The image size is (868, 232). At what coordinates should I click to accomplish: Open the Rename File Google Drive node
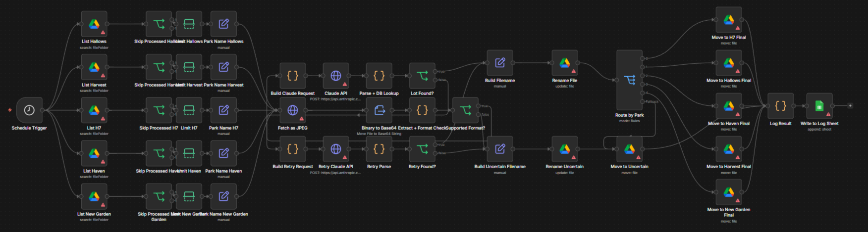565,63
